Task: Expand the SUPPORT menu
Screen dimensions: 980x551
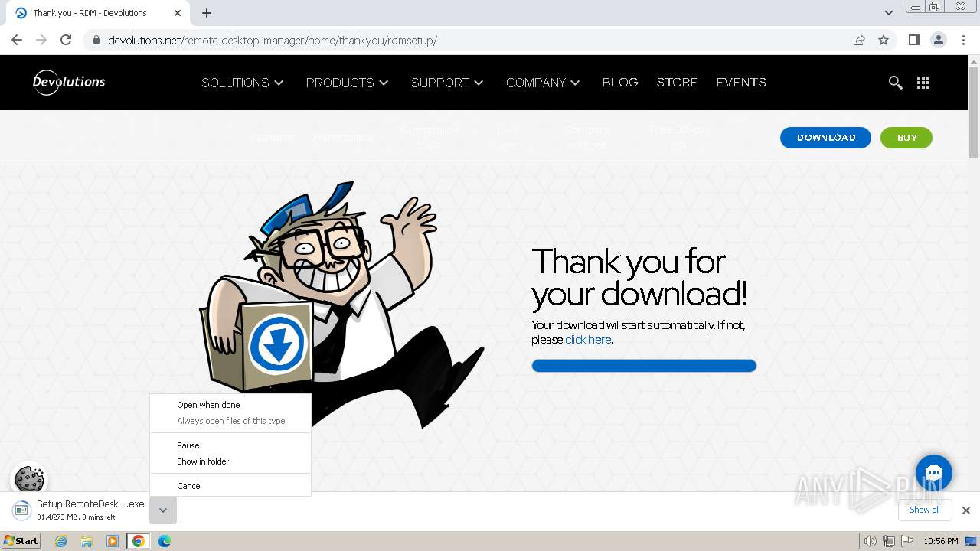Action: (447, 83)
